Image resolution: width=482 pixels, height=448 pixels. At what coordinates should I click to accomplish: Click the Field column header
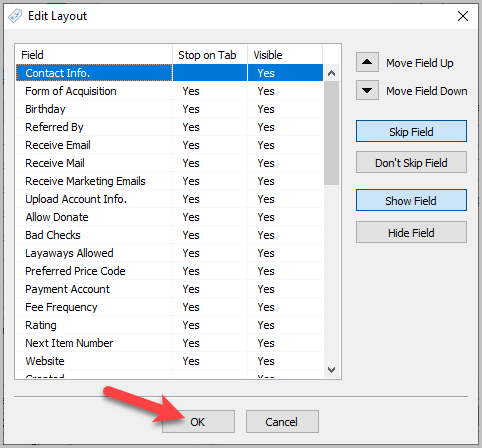94,55
